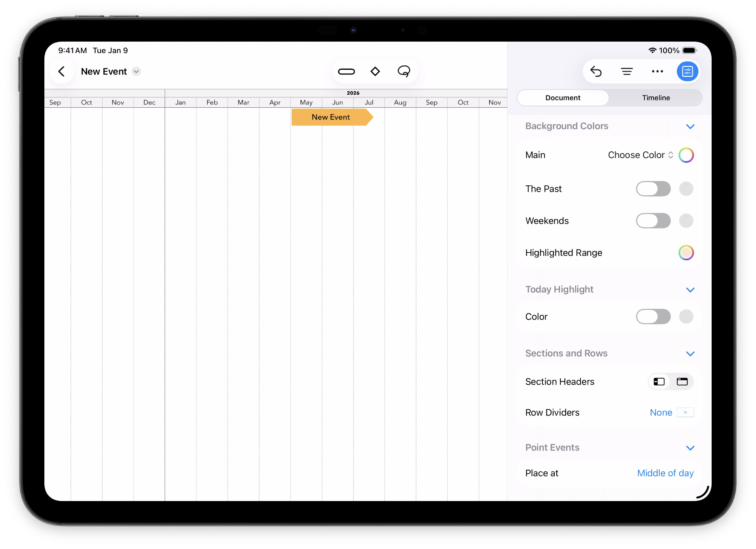Click the back navigation chevron

pyautogui.click(x=61, y=71)
